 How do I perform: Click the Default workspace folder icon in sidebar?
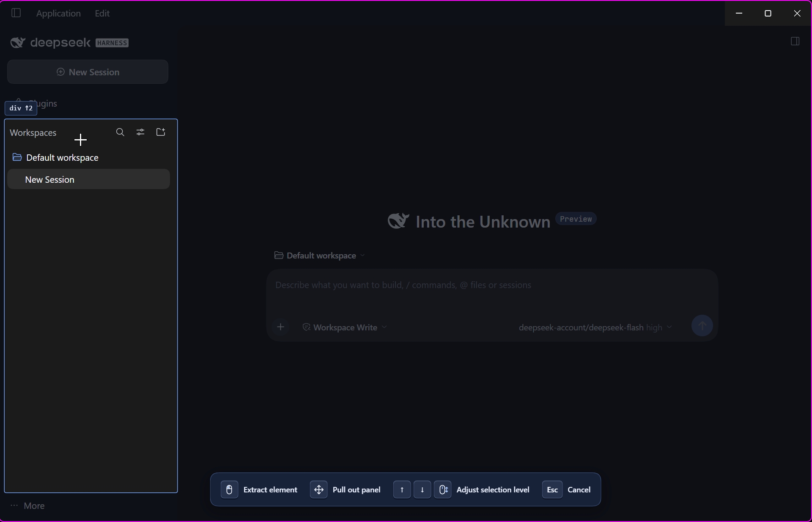tap(17, 157)
